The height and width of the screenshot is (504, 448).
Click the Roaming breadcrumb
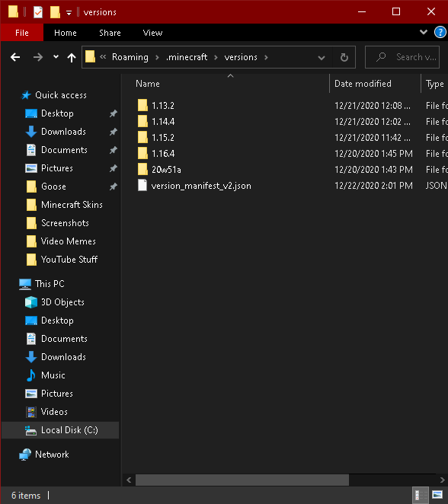tap(130, 57)
